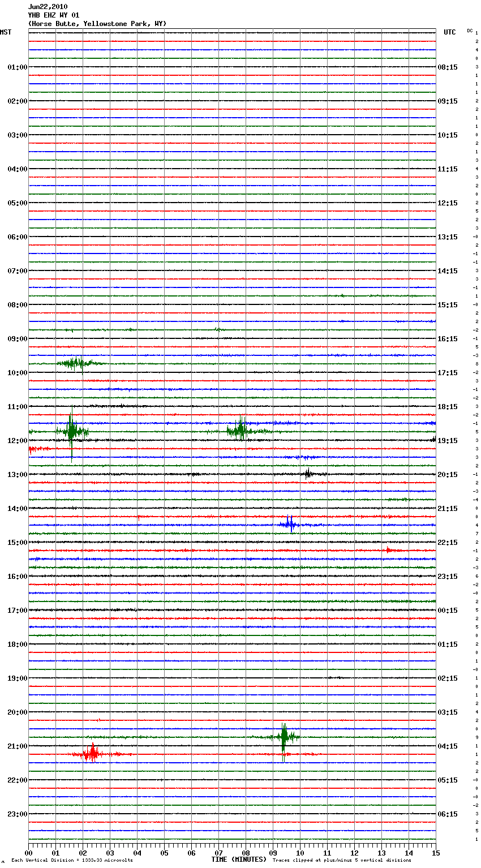Click the 06:15 UTC time label

pos(448,814)
